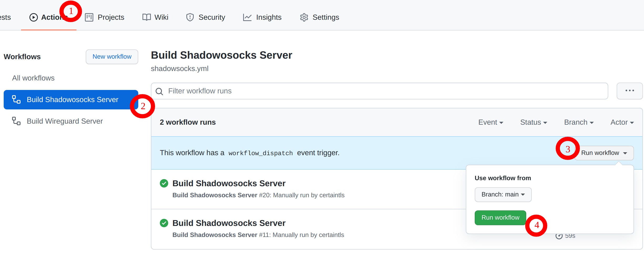Click the Wiki book icon
The image size is (644, 253).
[146, 17]
